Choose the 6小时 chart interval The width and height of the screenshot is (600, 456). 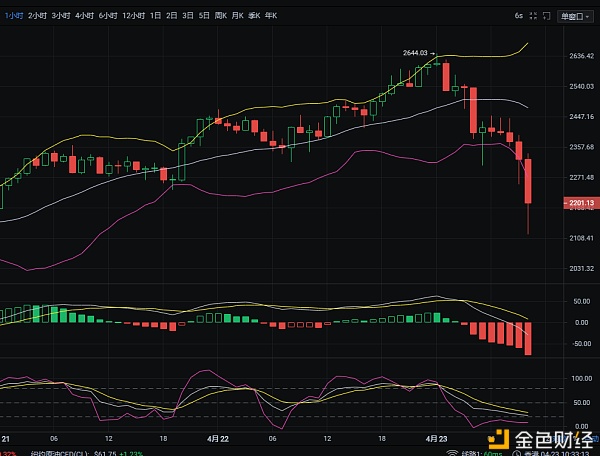[x=108, y=16]
